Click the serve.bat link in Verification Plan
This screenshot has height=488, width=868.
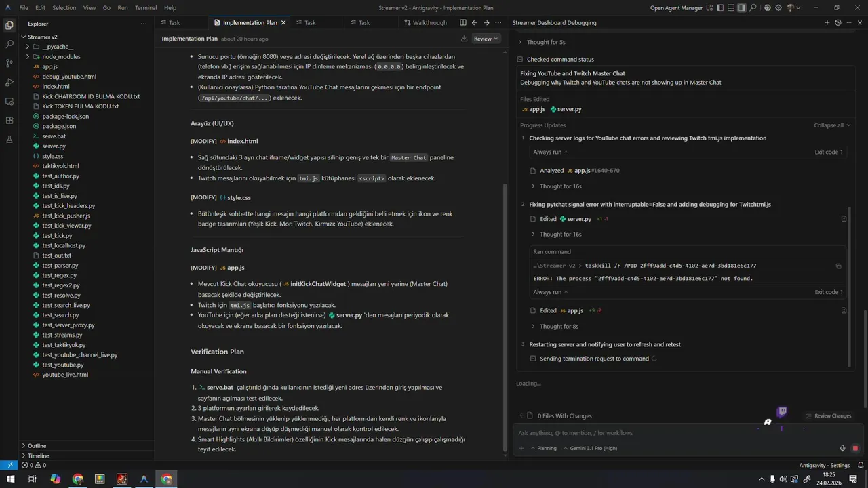[x=216, y=387]
